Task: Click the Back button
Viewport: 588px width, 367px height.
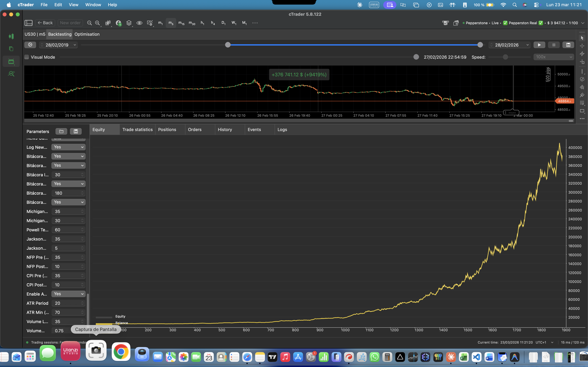Action: pyautogui.click(x=45, y=23)
